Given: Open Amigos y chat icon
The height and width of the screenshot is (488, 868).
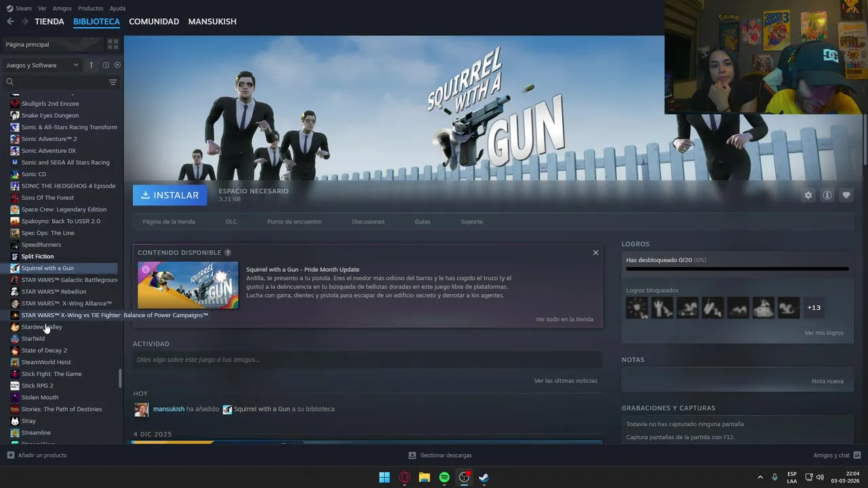Looking at the screenshot, I should click(856, 455).
